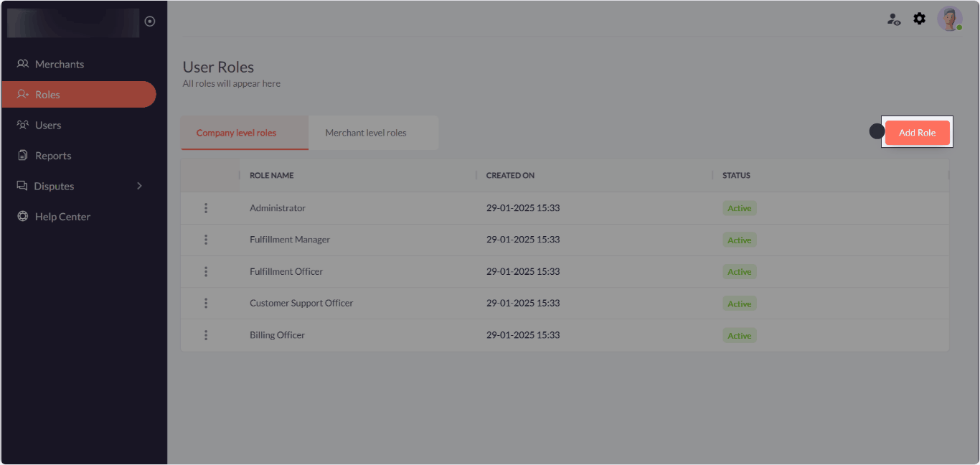Select the Billing Officer role name
980x465 pixels.
pos(277,335)
